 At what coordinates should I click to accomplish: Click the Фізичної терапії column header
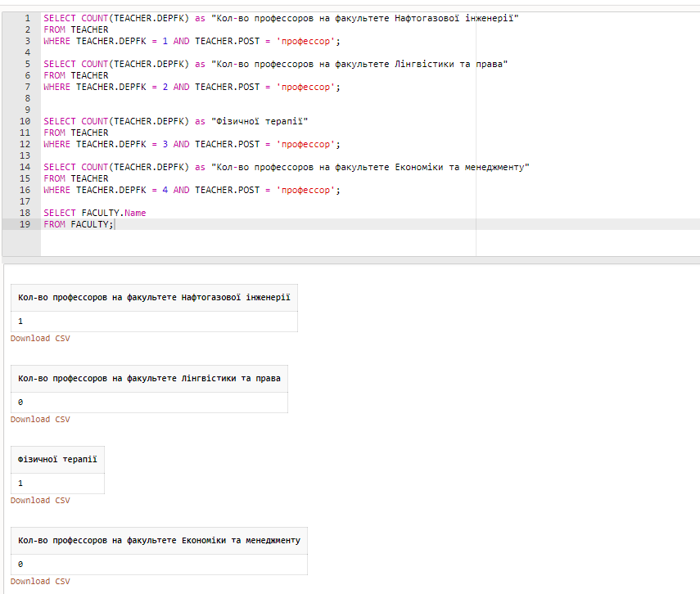57,459
